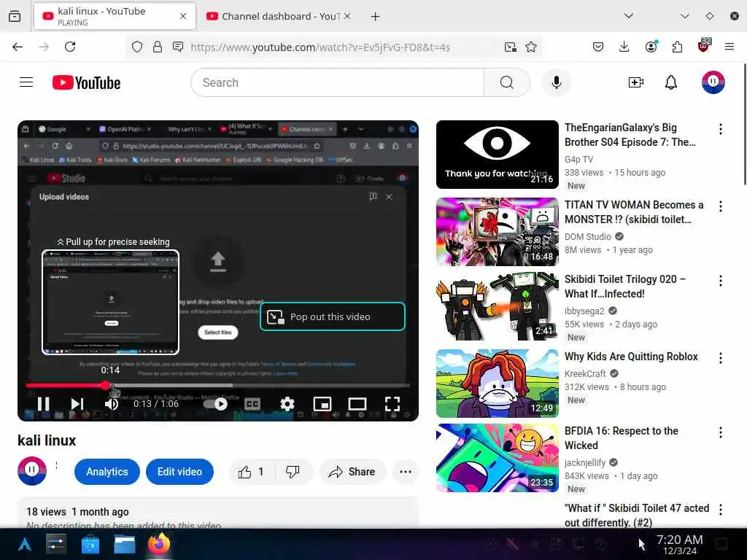
Task: Switch to the Channel dashboard tab
Action: (x=279, y=16)
